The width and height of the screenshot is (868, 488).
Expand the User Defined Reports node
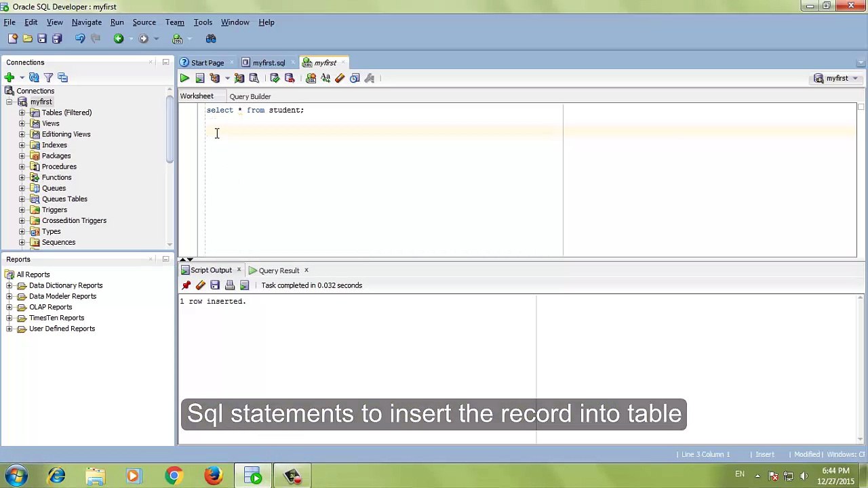9,329
